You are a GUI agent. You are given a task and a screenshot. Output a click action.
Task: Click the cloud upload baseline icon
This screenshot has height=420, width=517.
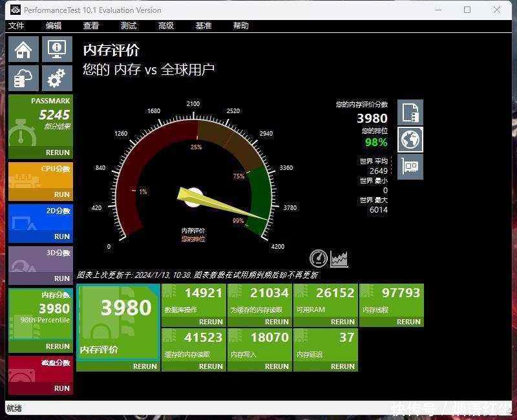coord(23,78)
